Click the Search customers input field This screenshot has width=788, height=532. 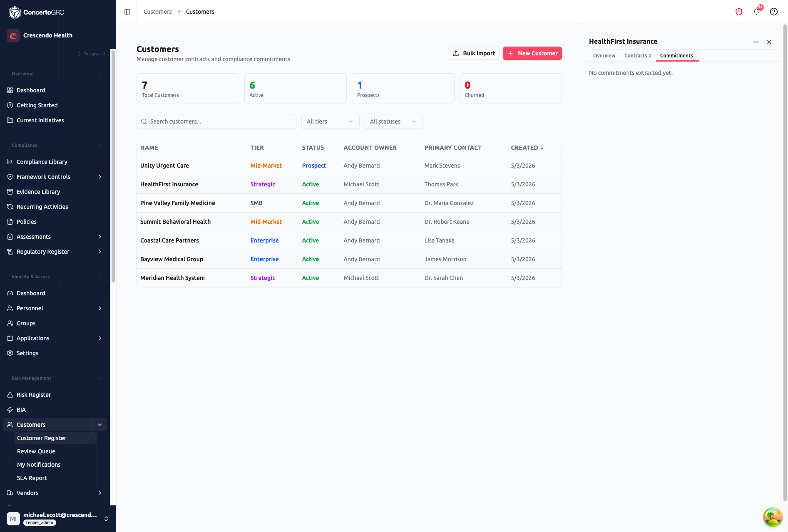[x=216, y=121]
